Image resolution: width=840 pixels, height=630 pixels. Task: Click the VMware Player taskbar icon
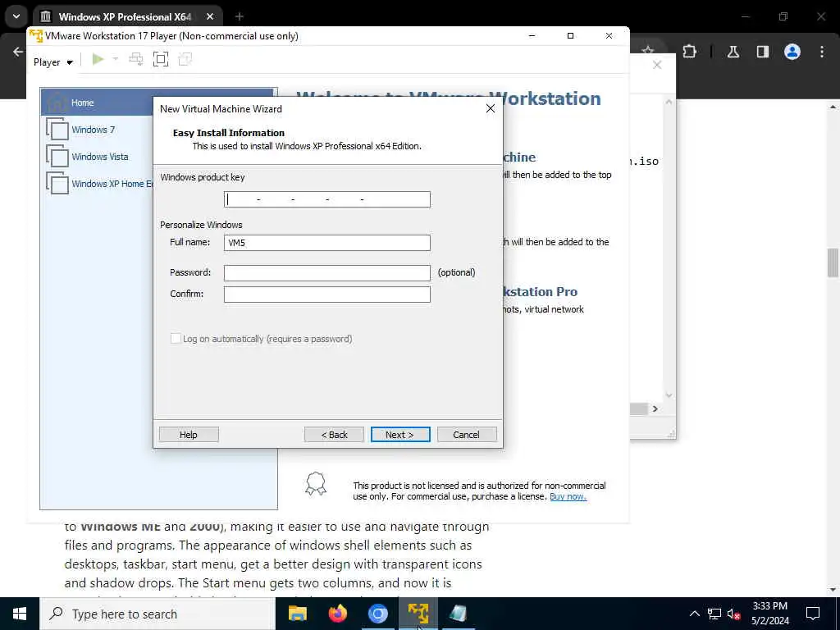coord(418,614)
